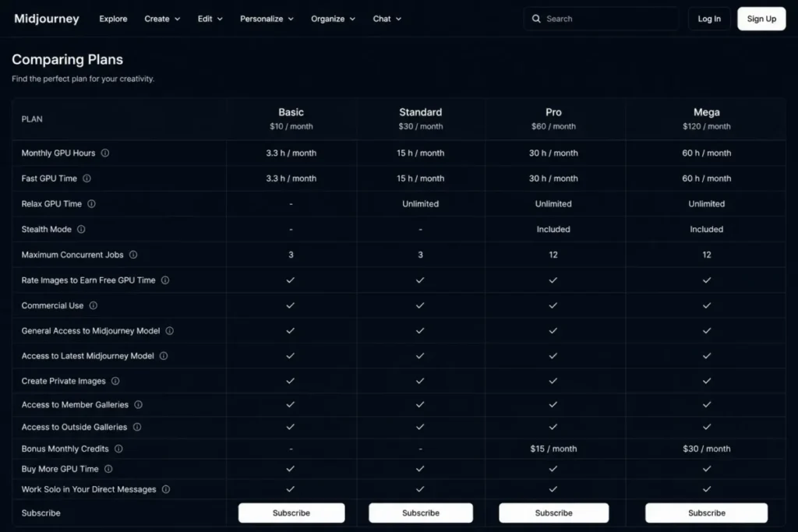Show info for Buy More GPU Time
The image size is (798, 532).
(108, 469)
